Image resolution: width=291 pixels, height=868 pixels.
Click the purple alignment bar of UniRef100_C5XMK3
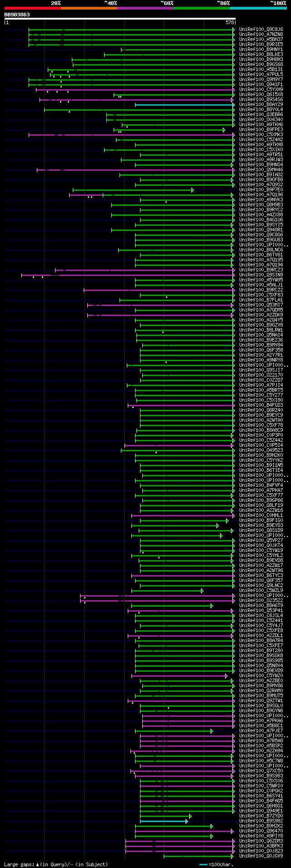[x=131, y=135]
